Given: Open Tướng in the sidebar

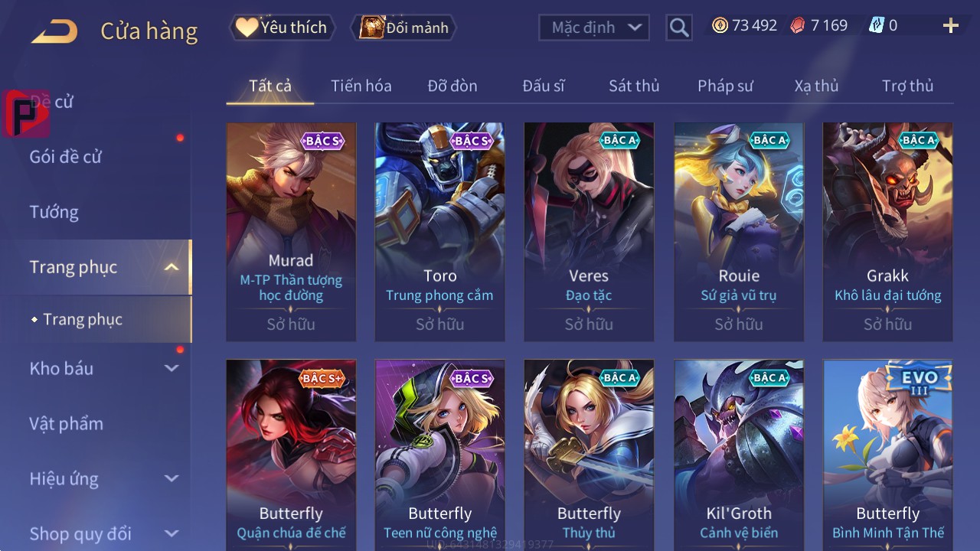Looking at the screenshot, I should [x=54, y=212].
